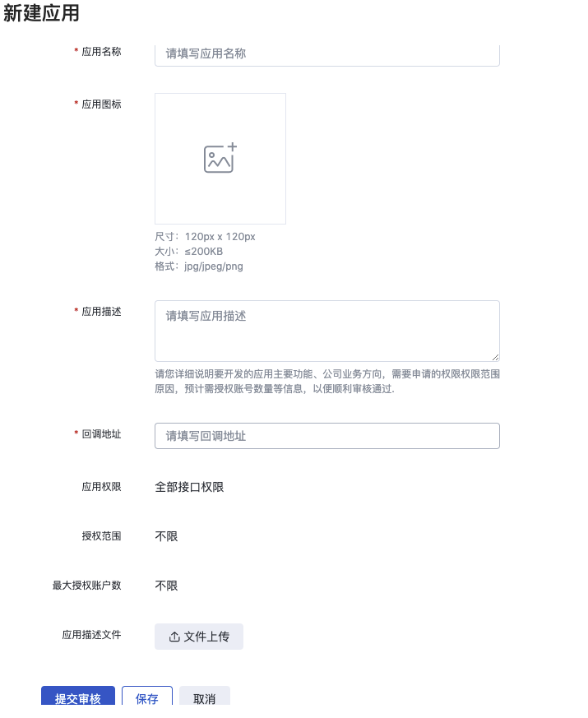Click the add-image icon in upload box
Image resolution: width=588 pixels, height=718 pixels.
pyautogui.click(x=220, y=158)
